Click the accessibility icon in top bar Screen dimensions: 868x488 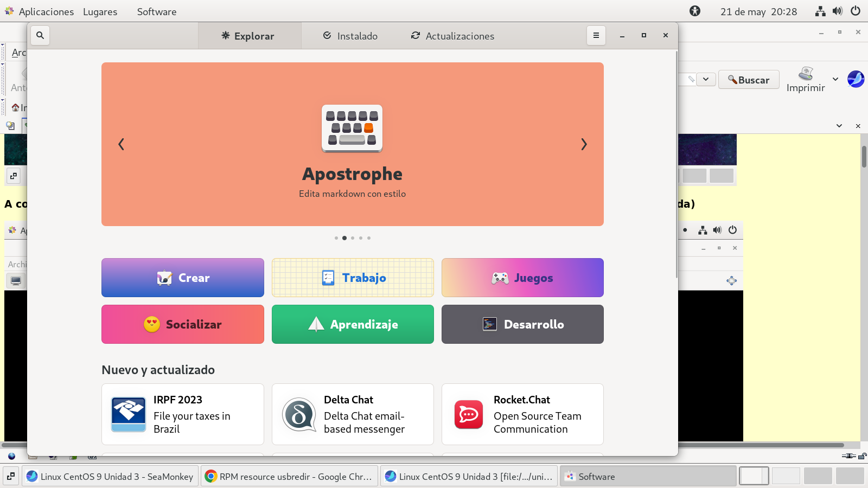tap(695, 11)
